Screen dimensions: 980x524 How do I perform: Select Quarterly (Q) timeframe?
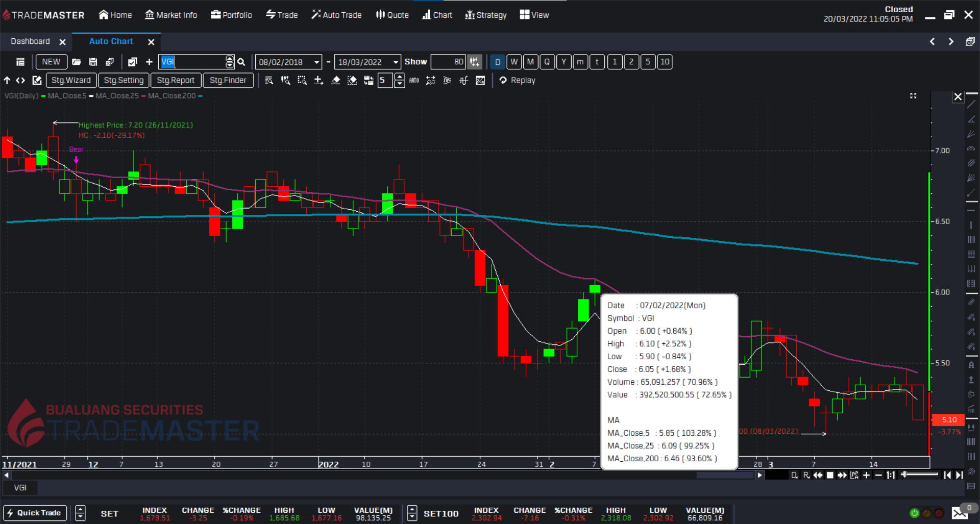[547, 62]
